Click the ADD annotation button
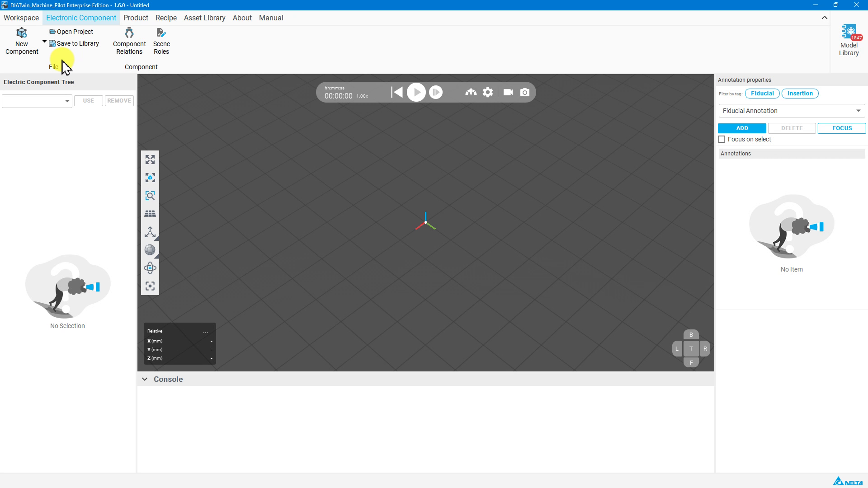Viewport: 868px width, 488px height. 742,128
